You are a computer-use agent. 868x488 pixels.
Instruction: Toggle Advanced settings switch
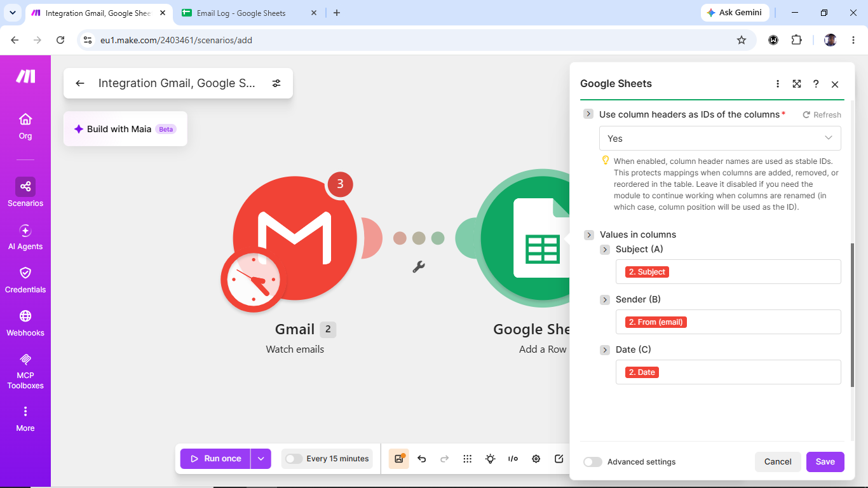[x=592, y=462]
